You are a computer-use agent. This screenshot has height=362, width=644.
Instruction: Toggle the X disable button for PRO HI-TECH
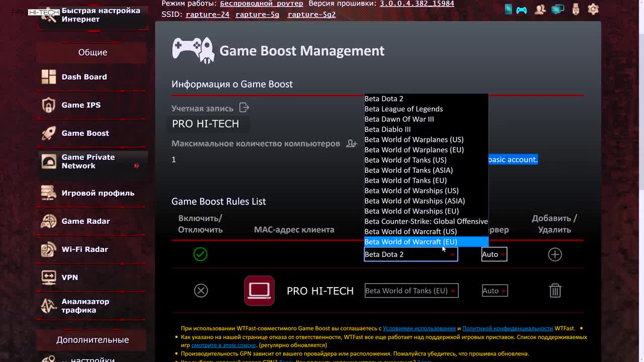point(201,291)
